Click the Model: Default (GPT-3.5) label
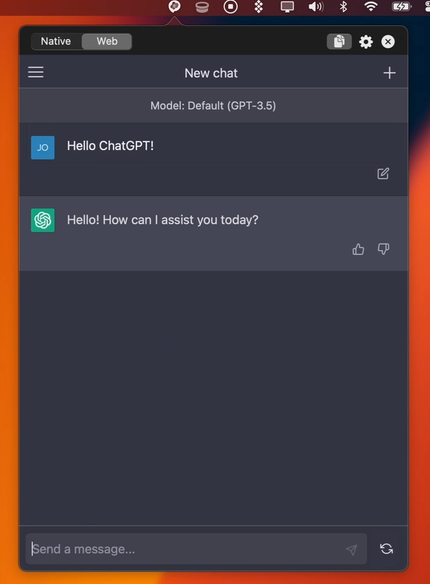 (x=213, y=106)
